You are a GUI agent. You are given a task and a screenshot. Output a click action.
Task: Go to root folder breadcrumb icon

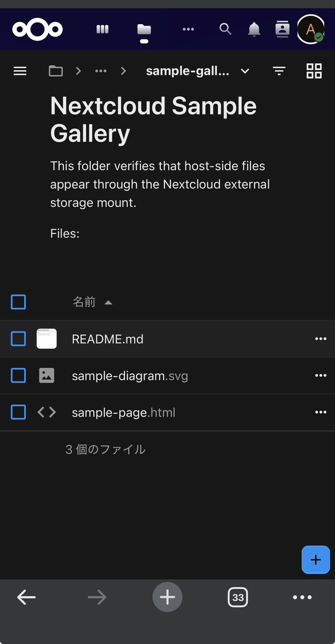(x=56, y=71)
